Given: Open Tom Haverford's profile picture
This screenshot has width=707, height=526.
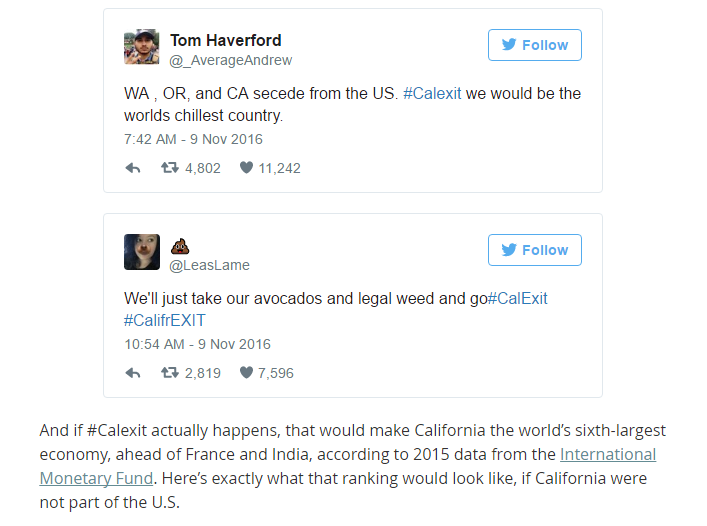Looking at the screenshot, I should pos(141,48).
